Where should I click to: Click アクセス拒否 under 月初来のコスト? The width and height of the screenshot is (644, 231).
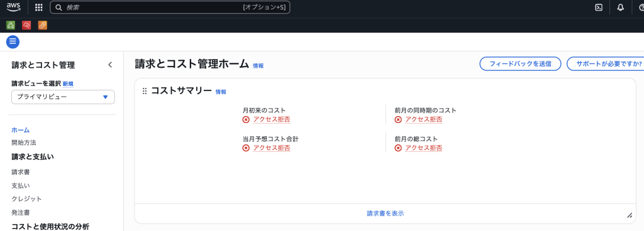(x=272, y=120)
